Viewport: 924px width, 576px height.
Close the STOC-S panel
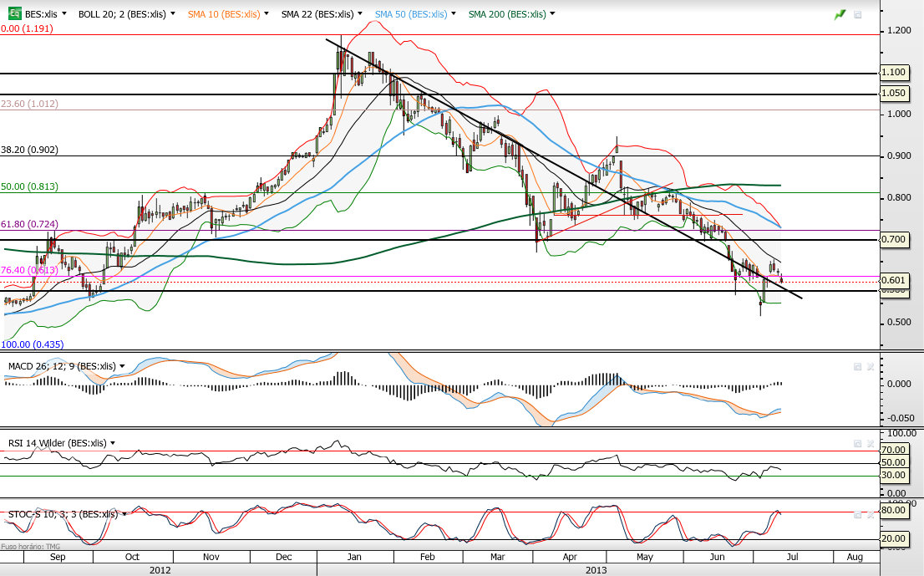click(x=871, y=515)
